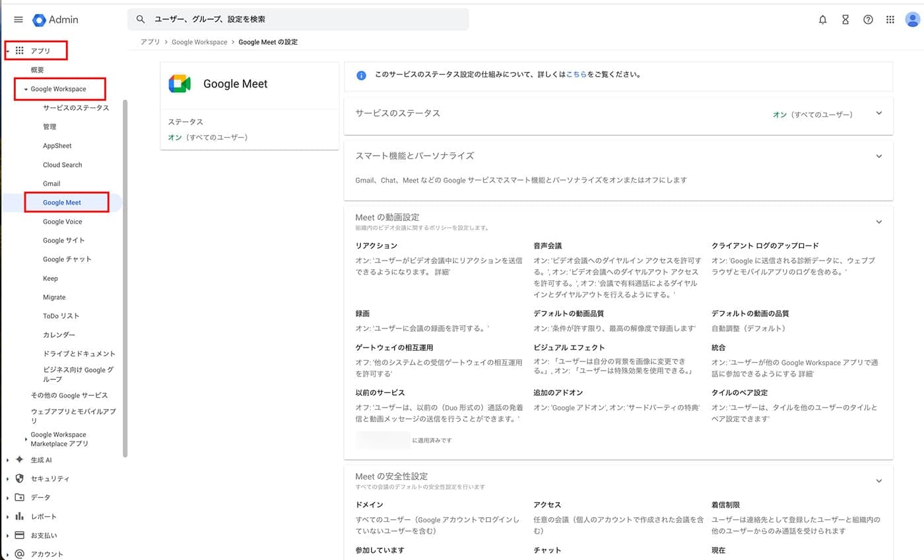Expand the Meet の動画設定 panel chevron
924x560 pixels.
tap(878, 222)
